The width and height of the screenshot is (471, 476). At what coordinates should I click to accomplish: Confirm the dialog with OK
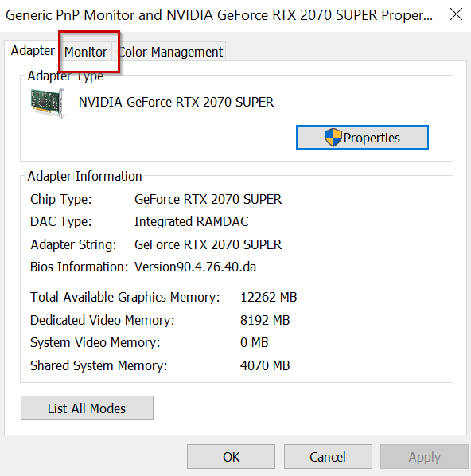(x=231, y=457)
